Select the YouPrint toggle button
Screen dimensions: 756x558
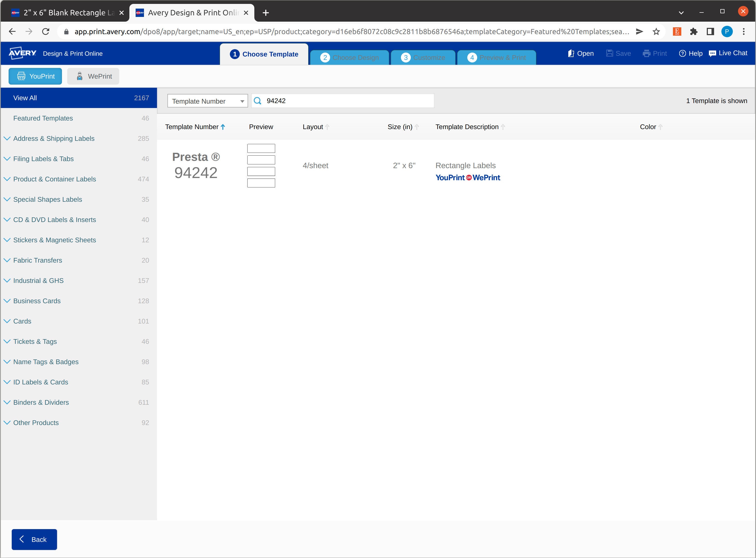point(35,76)
